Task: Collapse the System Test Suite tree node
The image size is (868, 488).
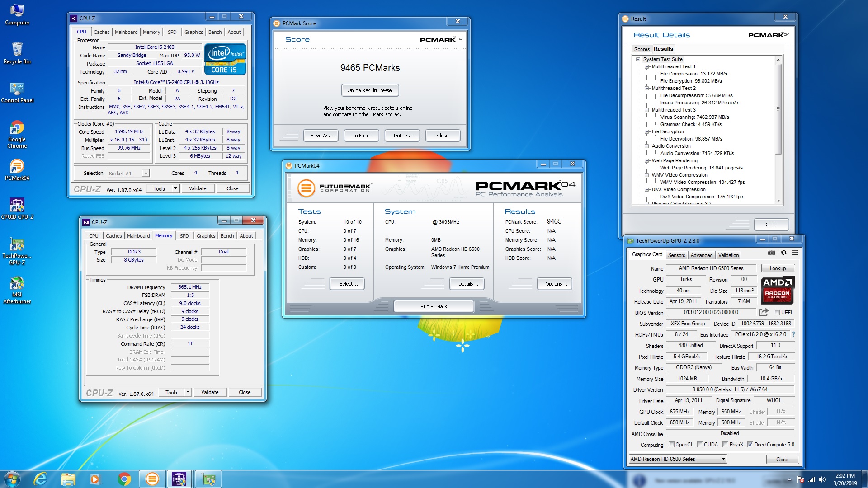Action: coord(638,59)
